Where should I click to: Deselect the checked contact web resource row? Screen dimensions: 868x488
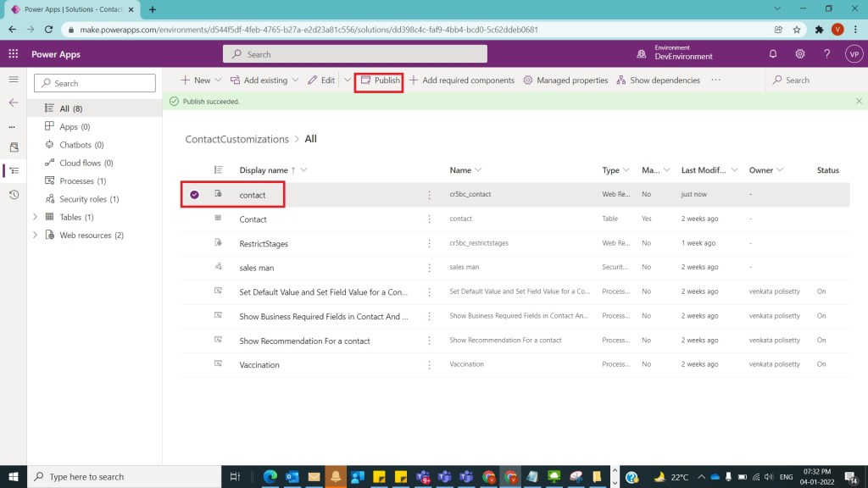(x=194, y=195)
